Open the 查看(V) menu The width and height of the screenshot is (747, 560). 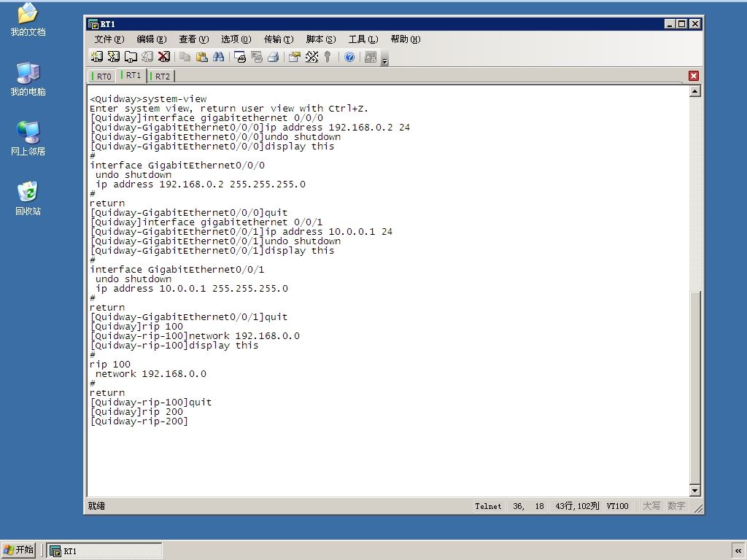coord(194,39)
